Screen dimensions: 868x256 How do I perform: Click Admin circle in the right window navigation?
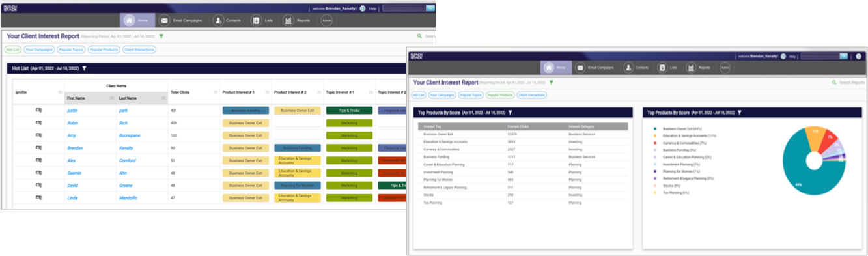click(725, 67)
